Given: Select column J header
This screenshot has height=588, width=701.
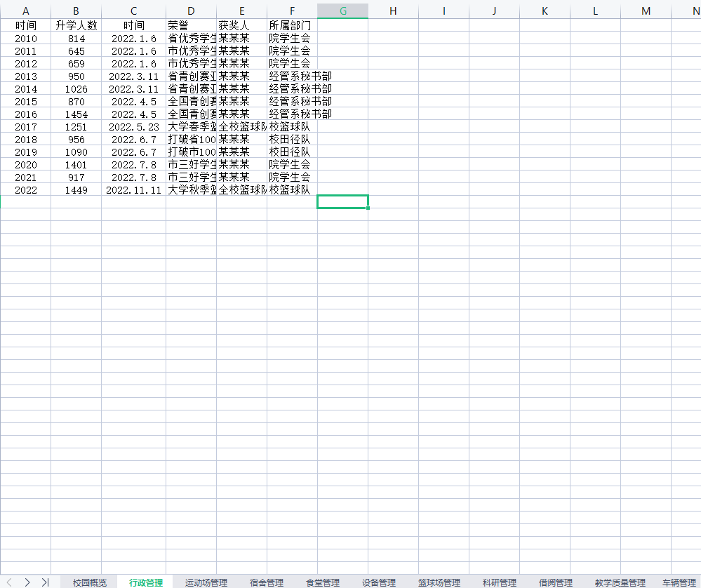Looking at the screenshot, I should pyautogui.click(x=494, y=11).
